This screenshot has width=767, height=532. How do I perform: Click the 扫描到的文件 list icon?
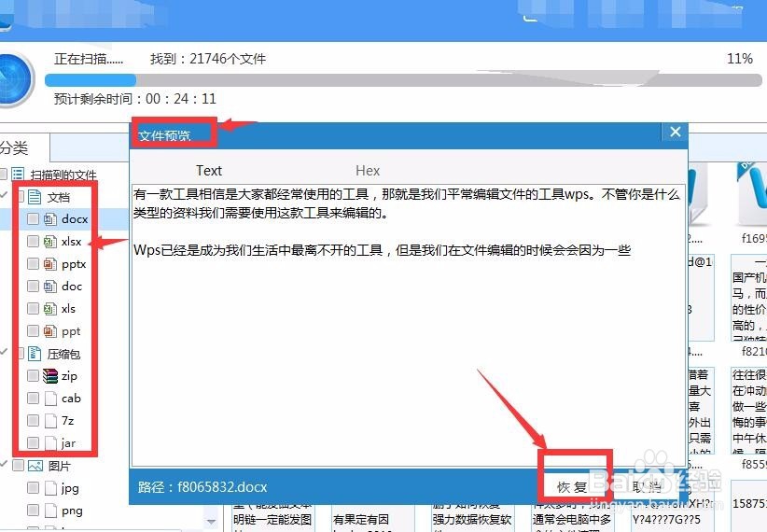18,175
